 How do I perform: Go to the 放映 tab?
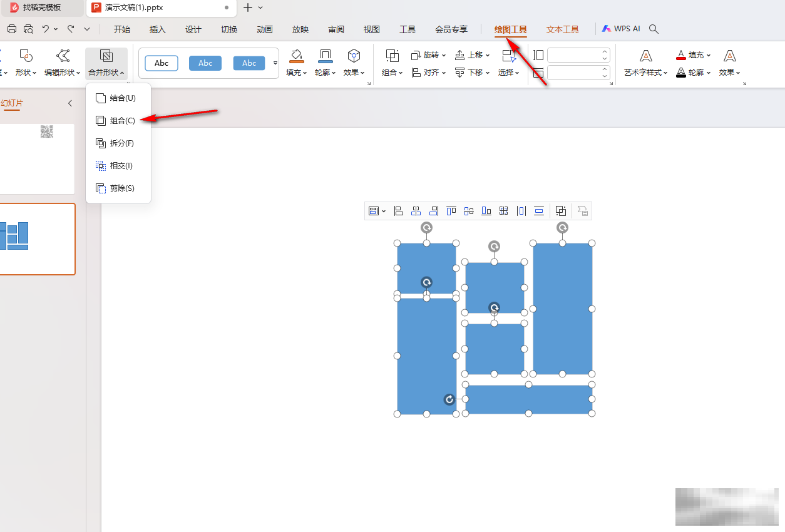[300, 29]
